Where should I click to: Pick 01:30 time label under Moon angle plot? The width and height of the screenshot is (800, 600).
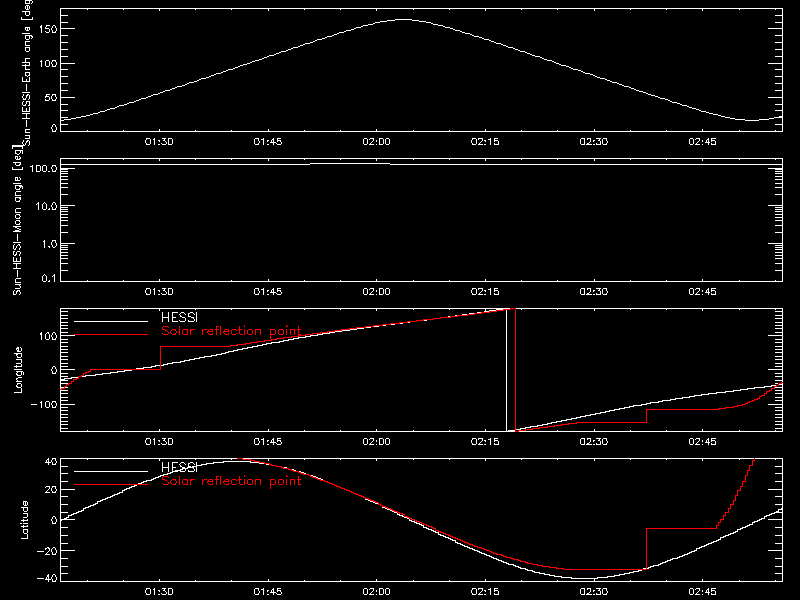click(x=159, y=291)
